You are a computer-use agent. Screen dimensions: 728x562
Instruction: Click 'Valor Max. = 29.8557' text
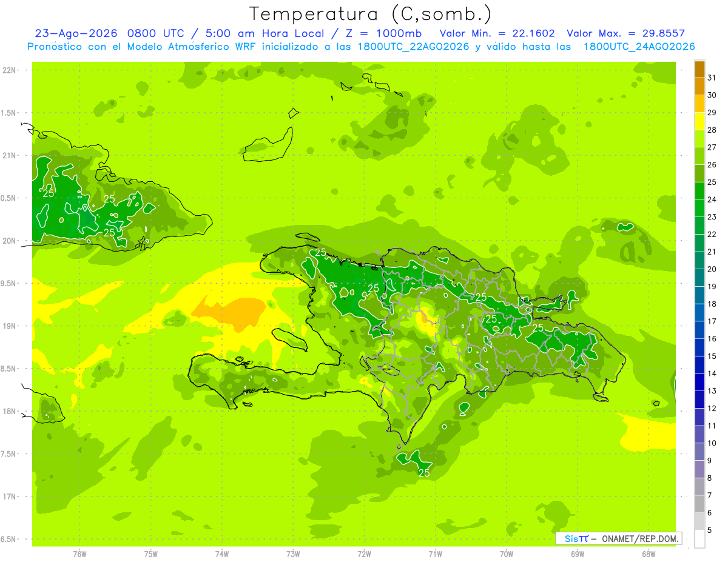(x=626, y=33)
